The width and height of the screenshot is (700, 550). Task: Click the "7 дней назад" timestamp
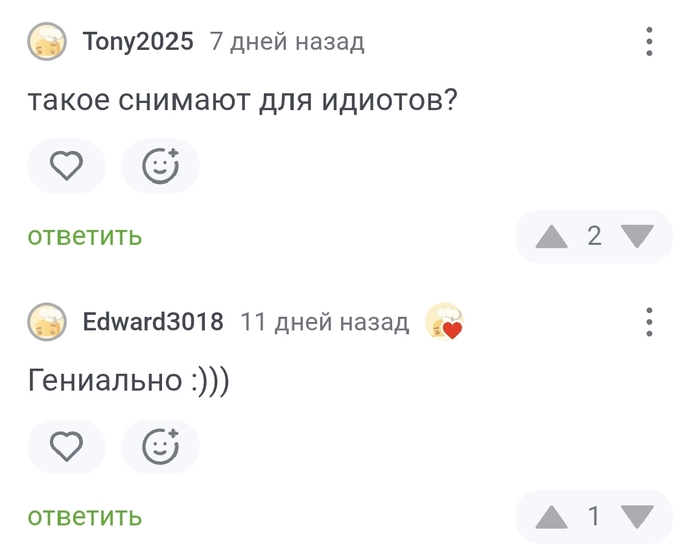pos(287,42)
